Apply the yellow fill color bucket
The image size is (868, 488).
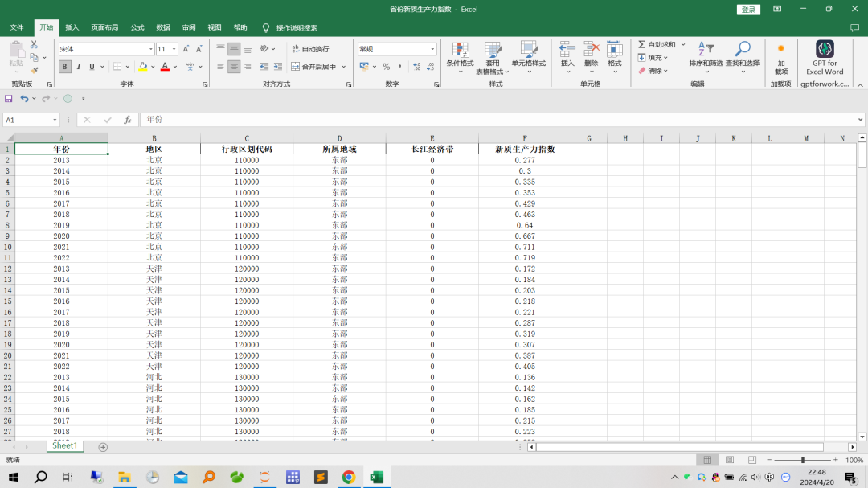[143, 67]
